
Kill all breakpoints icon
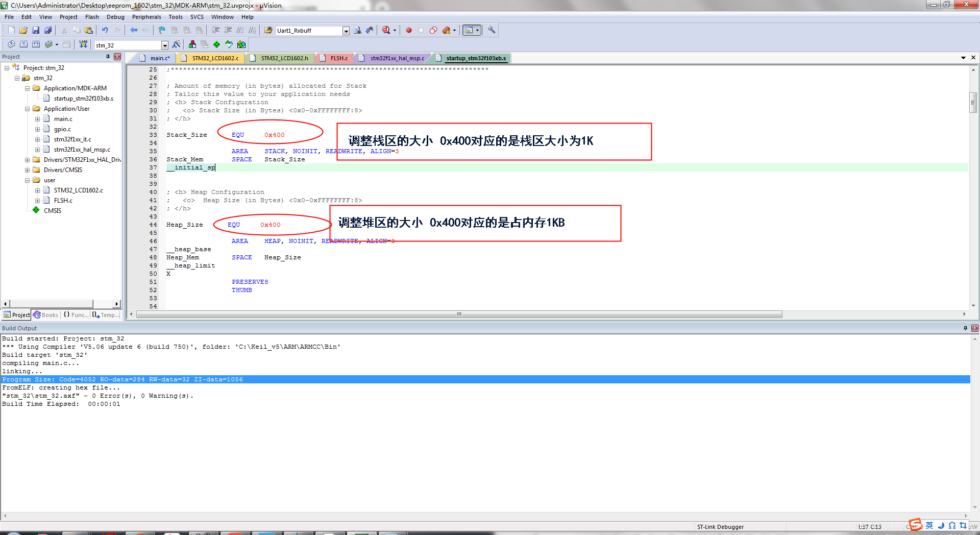click(446, 30)
